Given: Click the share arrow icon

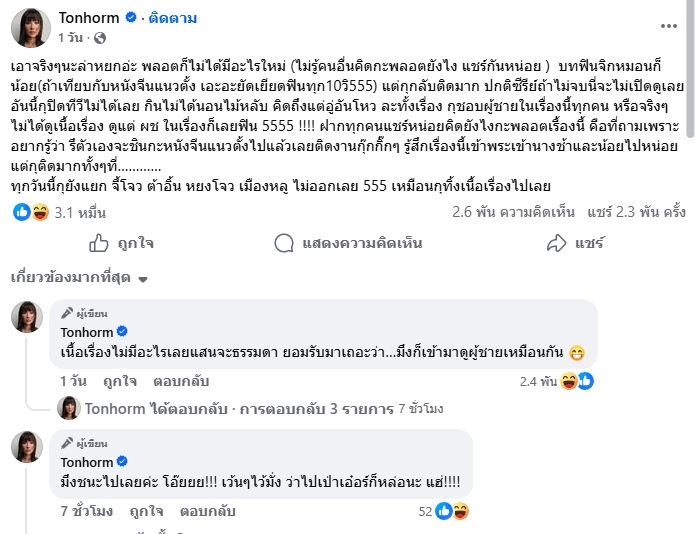Looking at the screenshot, I should click(556, 243).
